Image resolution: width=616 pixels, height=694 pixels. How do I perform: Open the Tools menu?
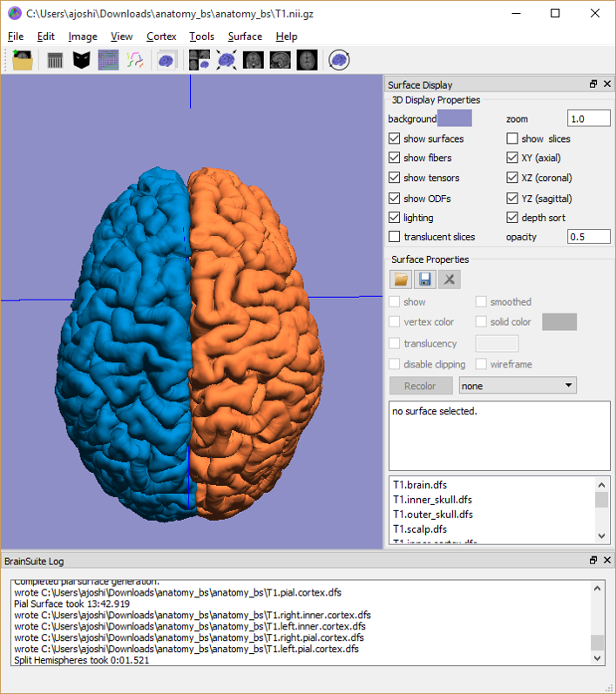pyautogui.click(x=201, y=37)
